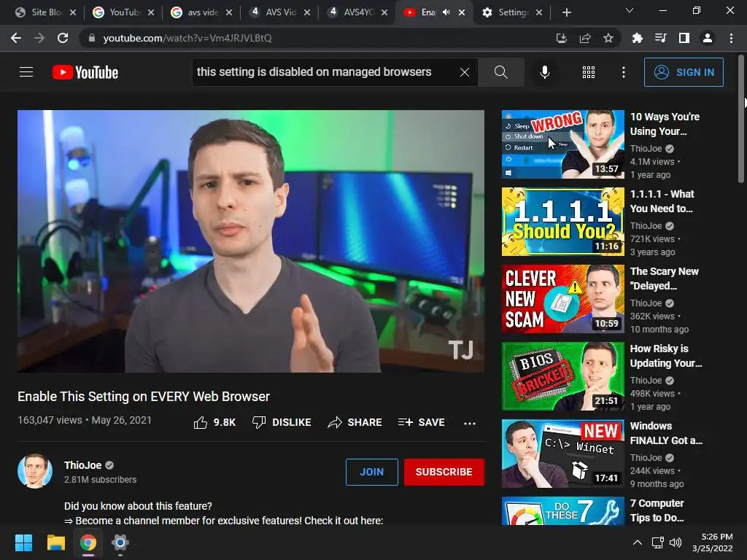Open Chrome profile icon
The width and height of the screenshot is (747, 560).
[x=708, y=38]
